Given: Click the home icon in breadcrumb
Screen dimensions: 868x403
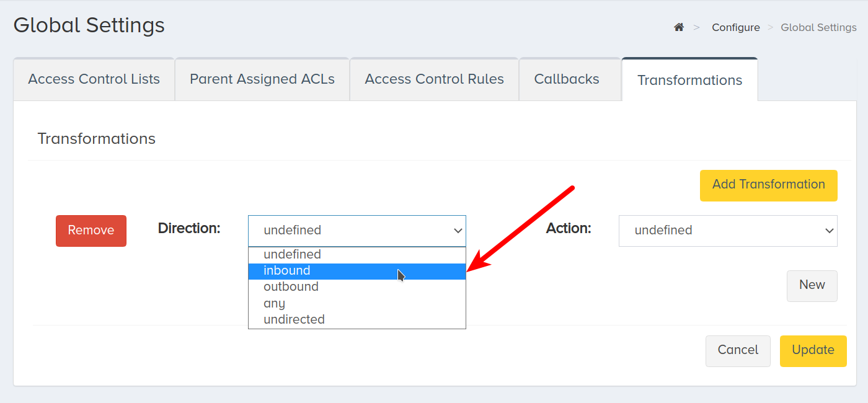Looking at the screenshot, I should (x=679, y=27).
